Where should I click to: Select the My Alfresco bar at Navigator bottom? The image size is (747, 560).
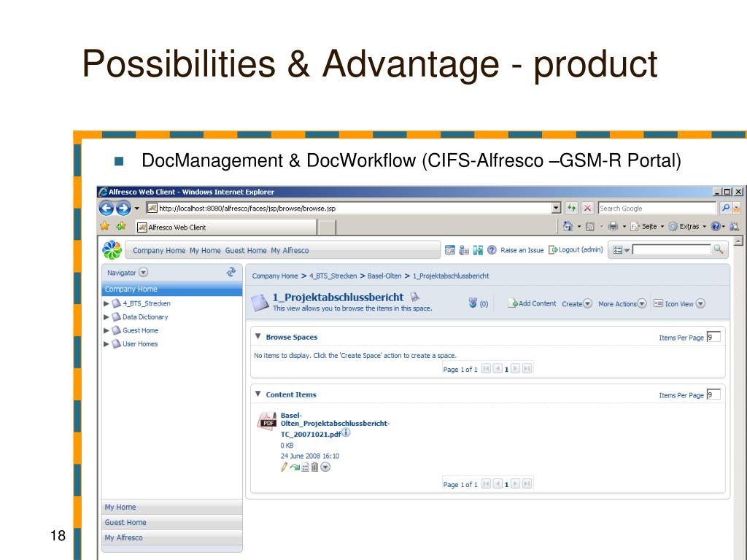(172, 537)
